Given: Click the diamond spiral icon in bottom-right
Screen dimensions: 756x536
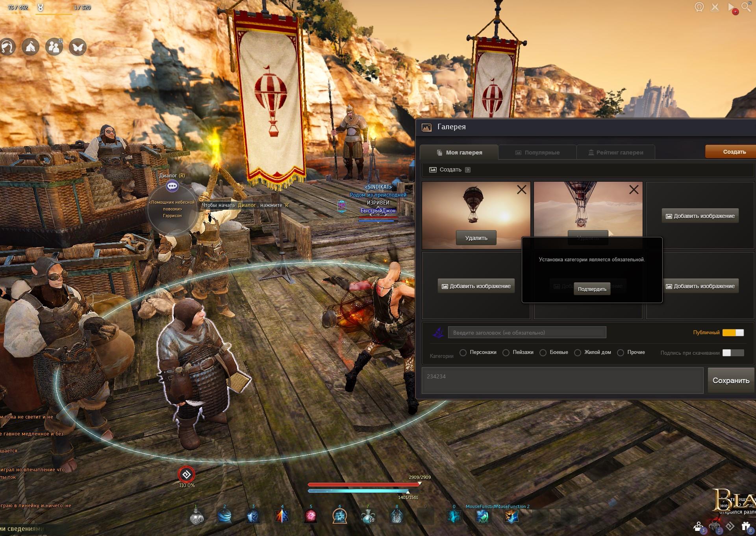Looking at the screenshot, I should coord(730,526).
